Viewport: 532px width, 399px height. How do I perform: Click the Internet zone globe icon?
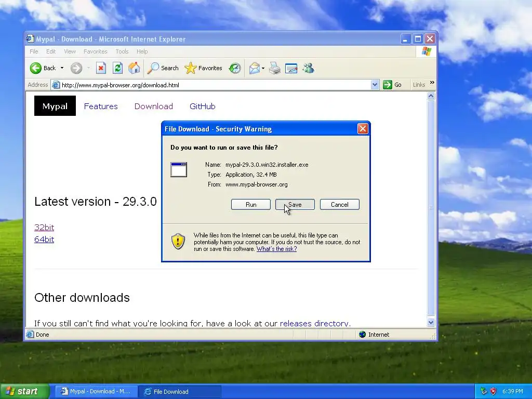tap(362, 335)
